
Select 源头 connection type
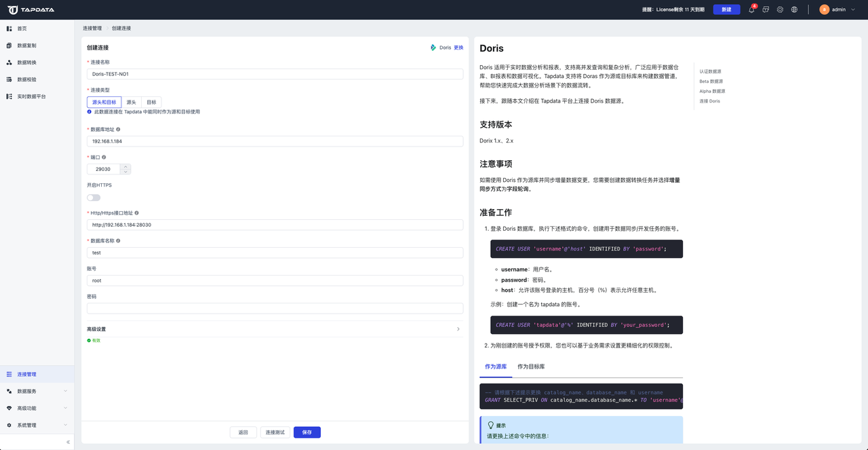pos(132,102)
